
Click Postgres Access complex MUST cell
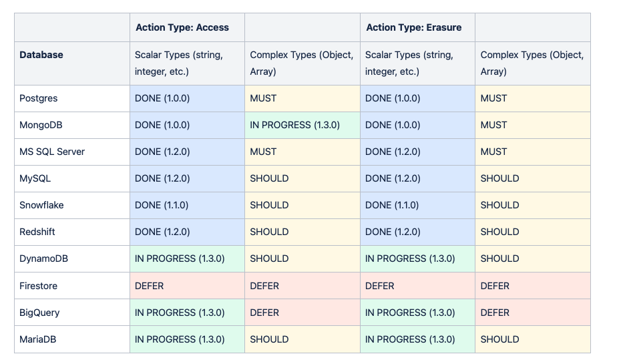point(302,98)
